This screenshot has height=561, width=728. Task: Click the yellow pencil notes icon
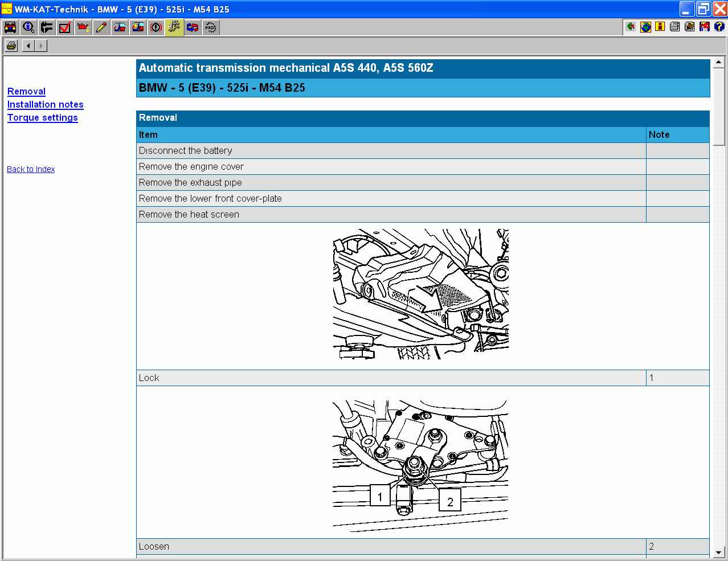coord(102,27)
